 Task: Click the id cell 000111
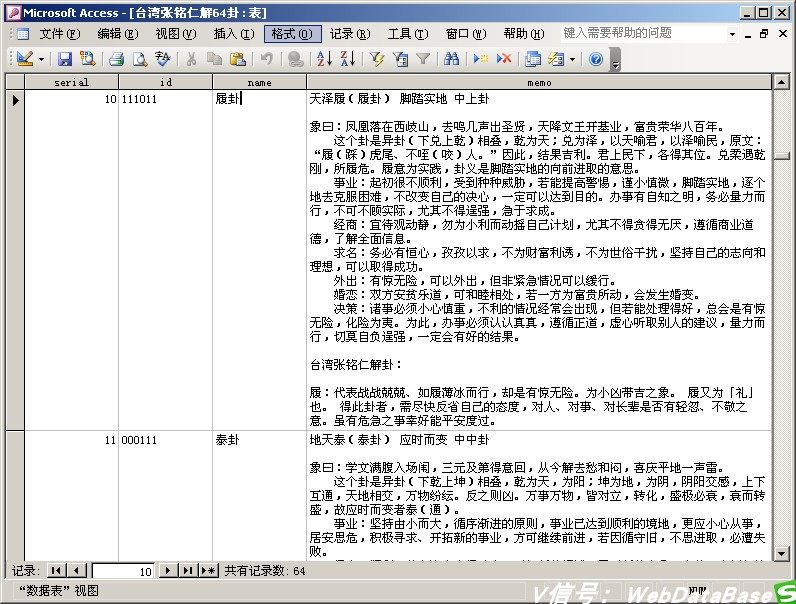pos(165,496)
